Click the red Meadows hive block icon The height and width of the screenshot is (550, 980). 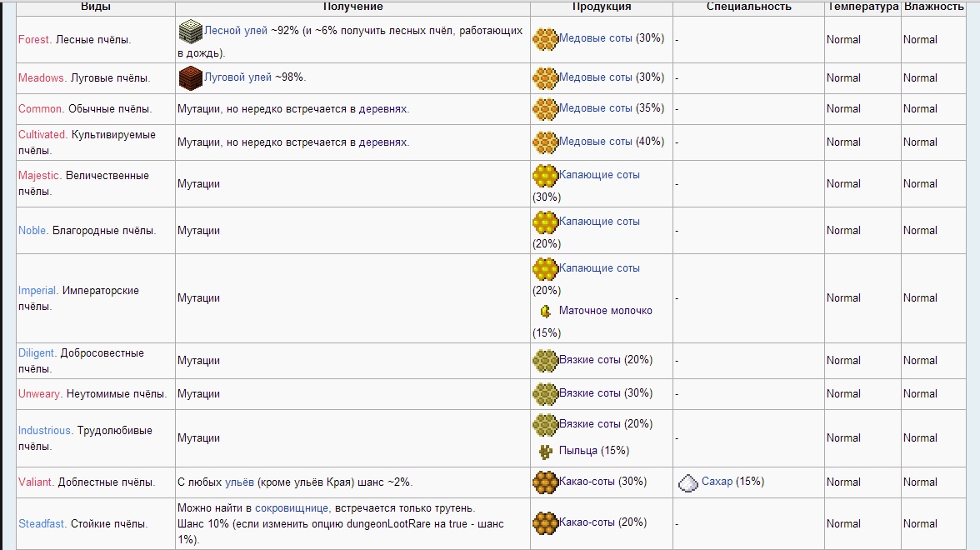[191, 77]
